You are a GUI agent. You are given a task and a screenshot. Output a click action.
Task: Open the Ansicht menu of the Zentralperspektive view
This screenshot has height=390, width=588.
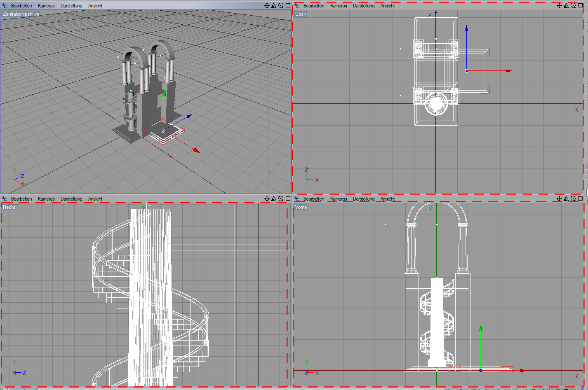coord(95,6)
